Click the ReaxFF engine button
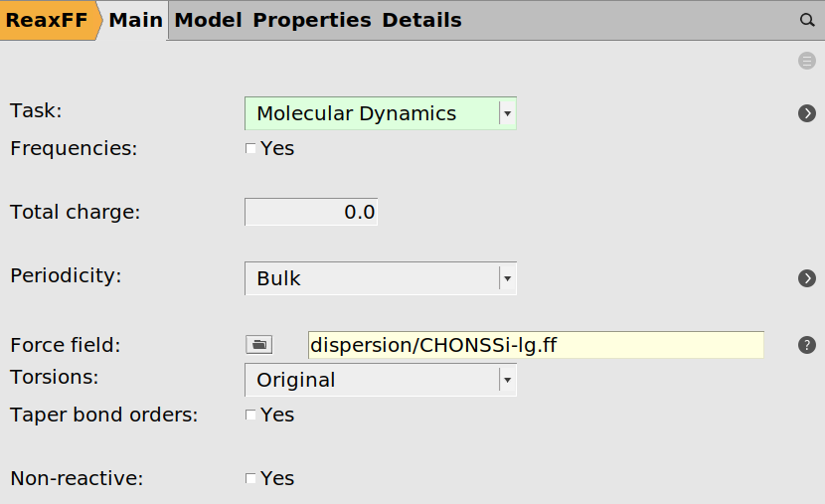The width and height of the screenshot is (825, 504). pos(46,20)
